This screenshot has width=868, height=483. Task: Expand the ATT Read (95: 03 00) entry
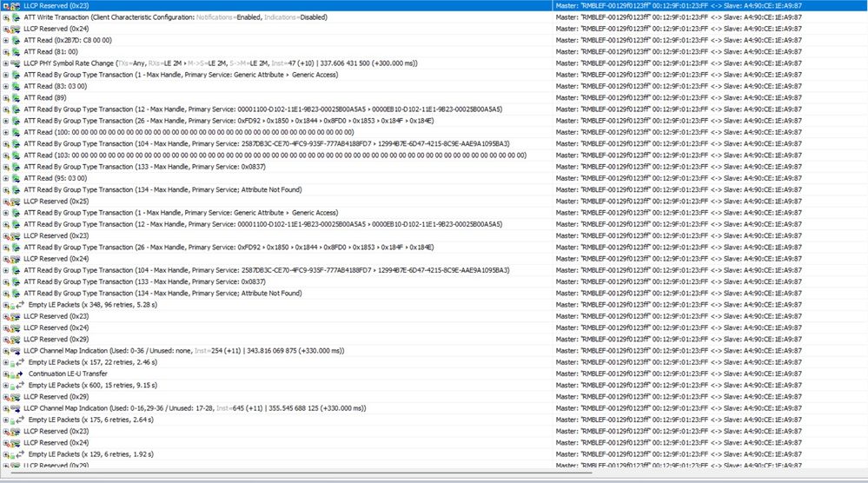click(5, 178)
